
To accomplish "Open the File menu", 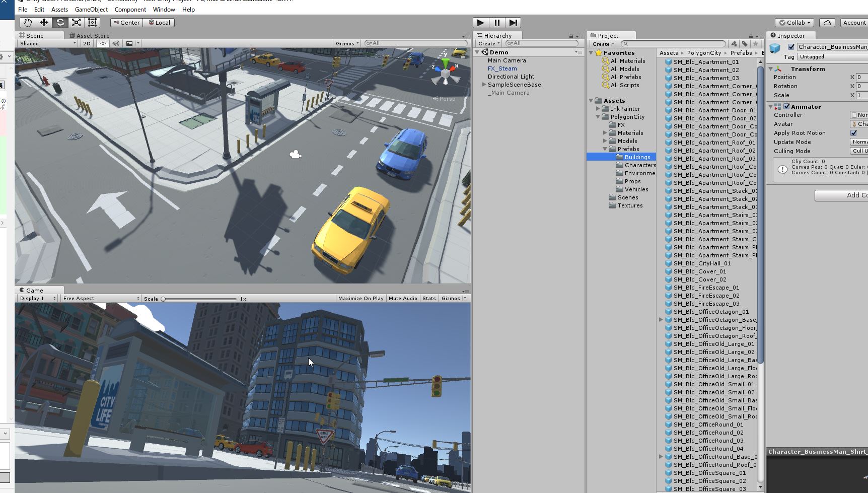I will [x=23, y=10].
